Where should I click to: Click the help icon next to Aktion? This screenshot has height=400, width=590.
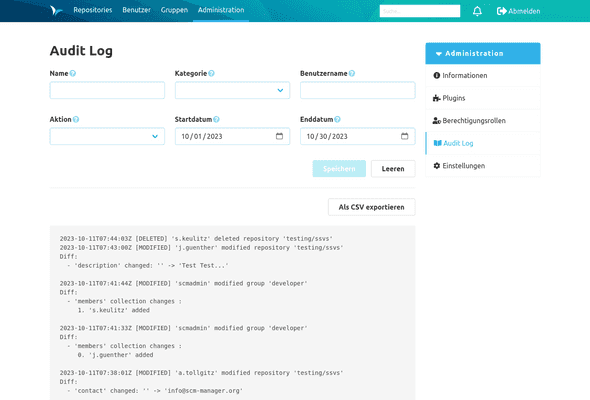coord(76,119)
